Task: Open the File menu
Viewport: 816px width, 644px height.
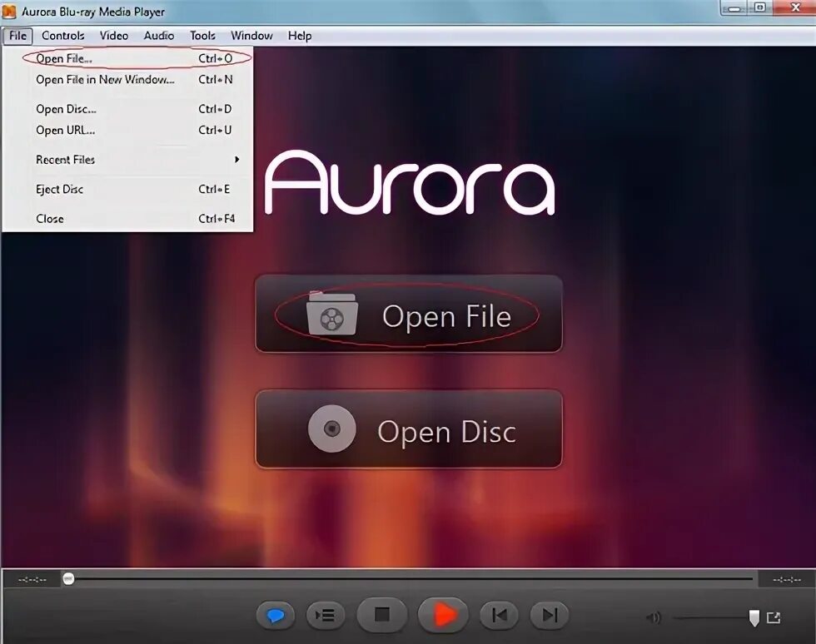Action: 17,36
